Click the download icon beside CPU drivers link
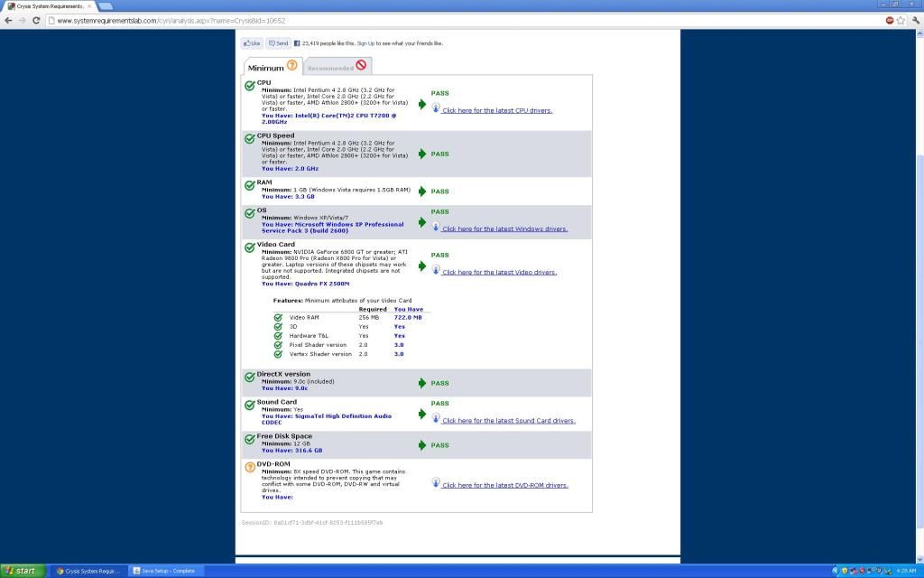The height and width of the screenshot is (578, 924). coord(436,107)
